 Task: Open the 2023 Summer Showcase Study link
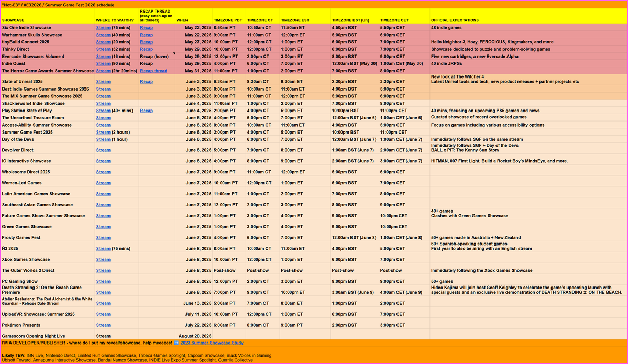pos(212,343)
